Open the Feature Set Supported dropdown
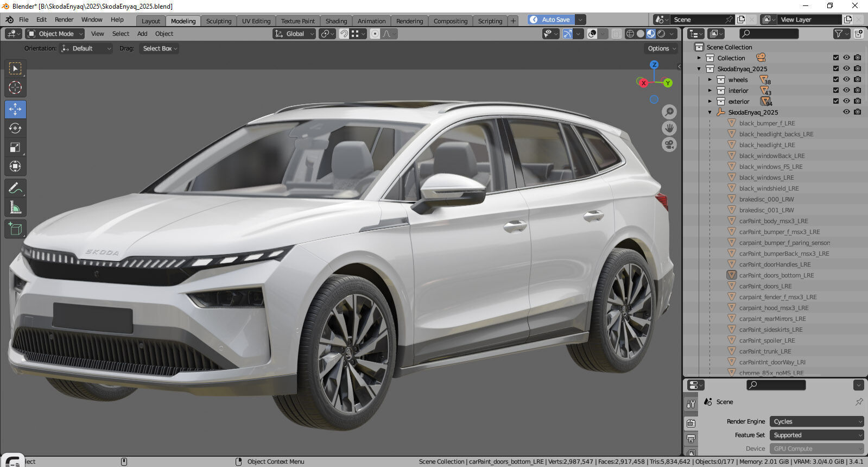The image size is (868, 467). pos(816,435)
